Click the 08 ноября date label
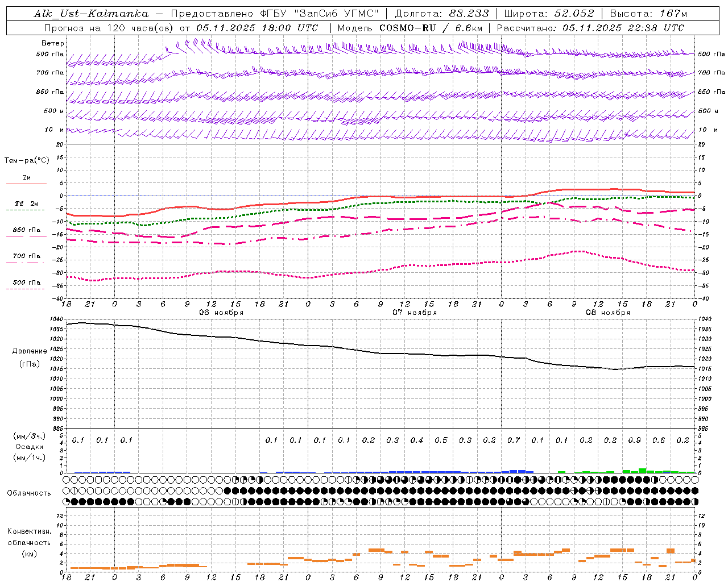The height and width of the screenshot is (582, 728). click(608, 313)
